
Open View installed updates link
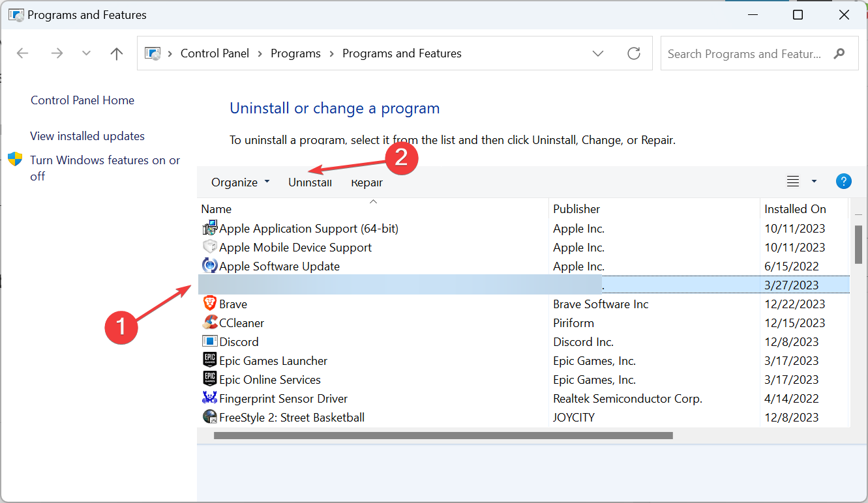point(87,136)
